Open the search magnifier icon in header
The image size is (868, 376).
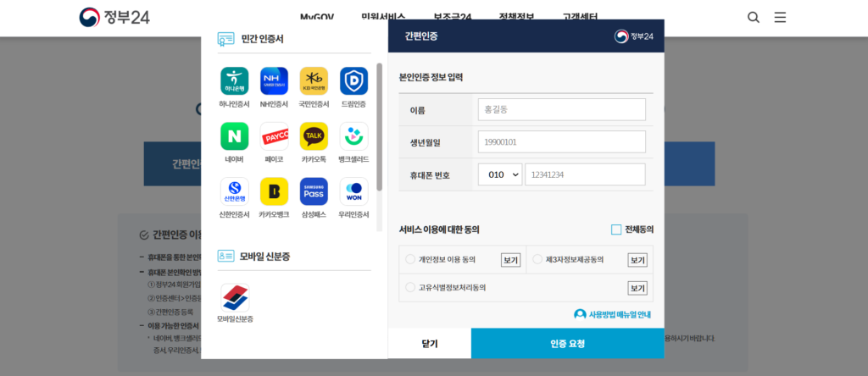point(754,17)
